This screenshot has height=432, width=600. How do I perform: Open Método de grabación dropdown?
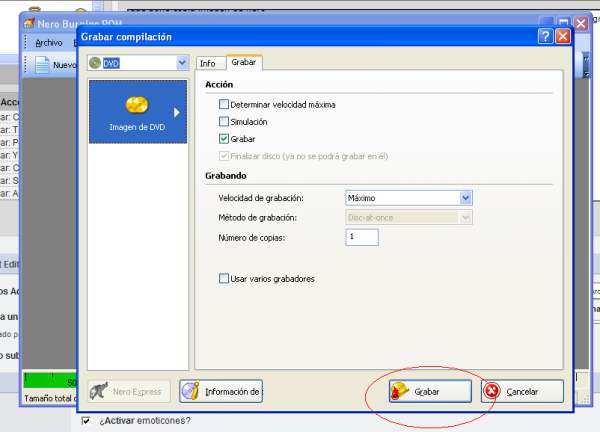465,217
